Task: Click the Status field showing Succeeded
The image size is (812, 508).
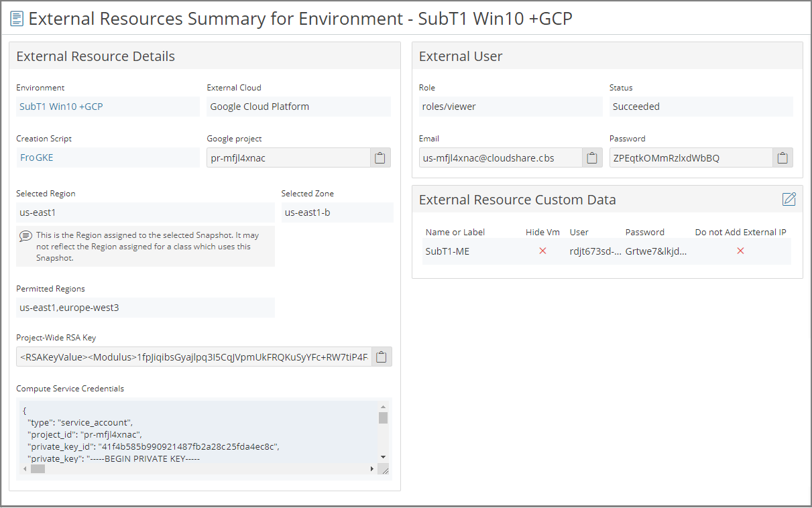Action: [701, 107]
